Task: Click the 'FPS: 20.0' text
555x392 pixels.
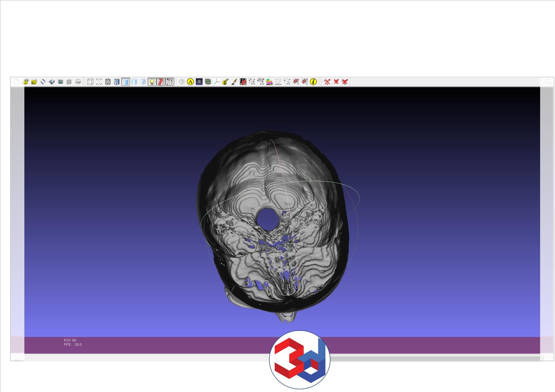Action: pos(72,345)
